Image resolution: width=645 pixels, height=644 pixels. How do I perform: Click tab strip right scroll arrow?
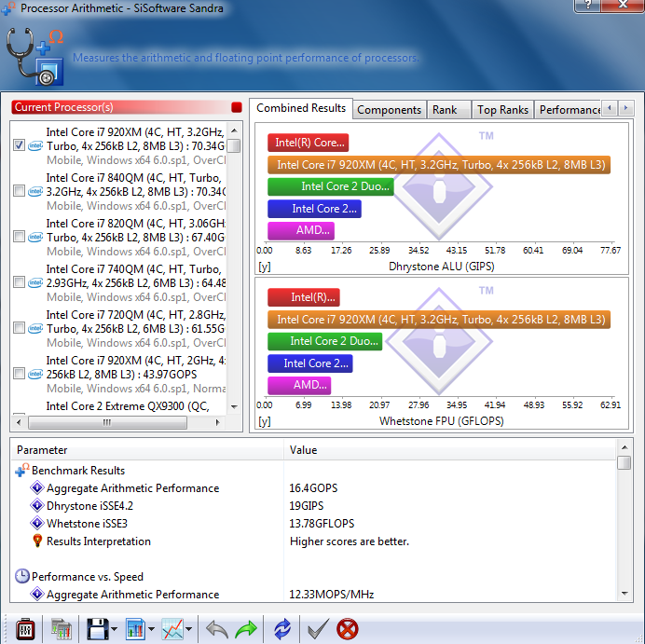click(x=625, y=108)
